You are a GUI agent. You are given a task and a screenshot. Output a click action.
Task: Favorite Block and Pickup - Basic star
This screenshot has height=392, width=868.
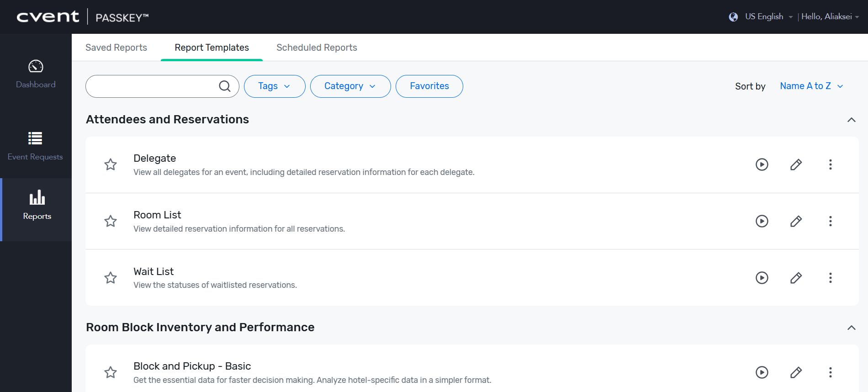click(111, 372)
